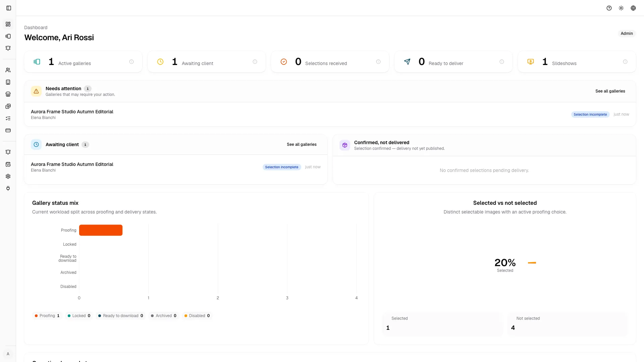The width and height of the screenshot is (644, 362).
Task: Click info icon on Ready to deliver card
Action: tap(502, 62)
